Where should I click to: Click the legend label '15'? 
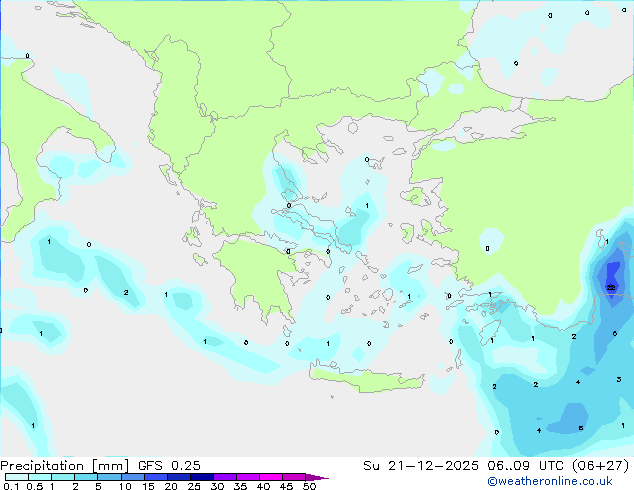pos(148,486)
